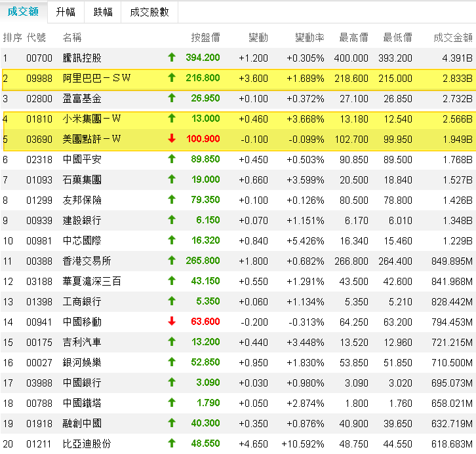Image resolution: width=476 pixels, height=454 pixels.
Task: Select stock code 01299
Action: click(x=39, y=200)
